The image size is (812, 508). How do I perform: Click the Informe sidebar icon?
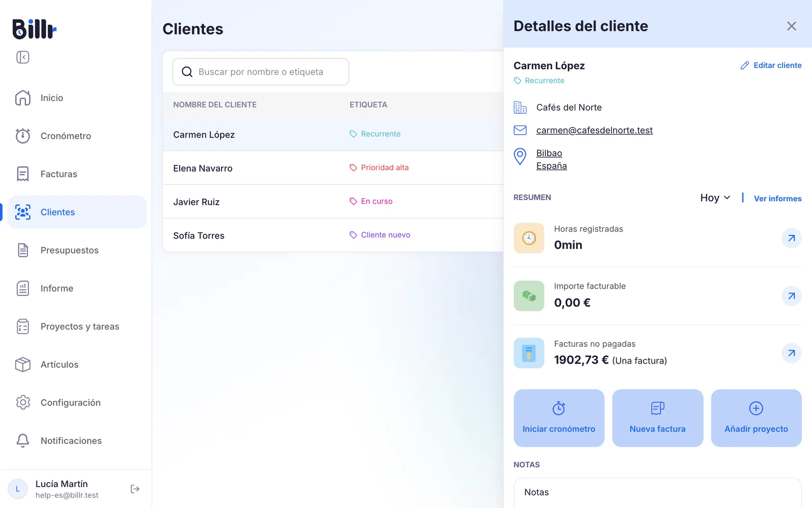tap(23, 288)
